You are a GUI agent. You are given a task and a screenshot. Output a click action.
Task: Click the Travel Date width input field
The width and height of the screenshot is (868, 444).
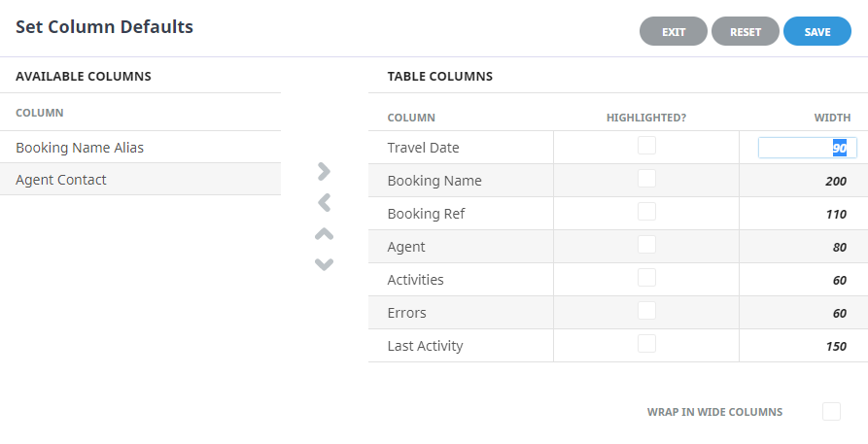[807, 148]
